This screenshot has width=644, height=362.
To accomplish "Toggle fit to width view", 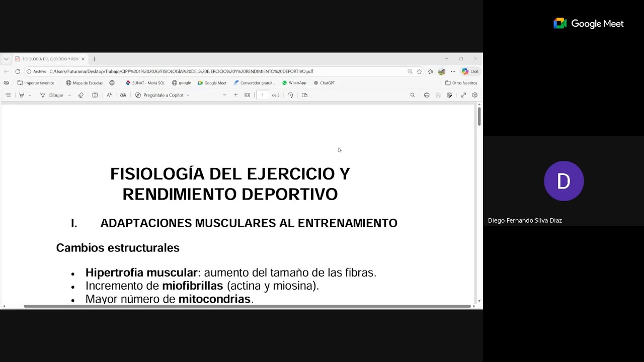I will click(x=247, y=95).
